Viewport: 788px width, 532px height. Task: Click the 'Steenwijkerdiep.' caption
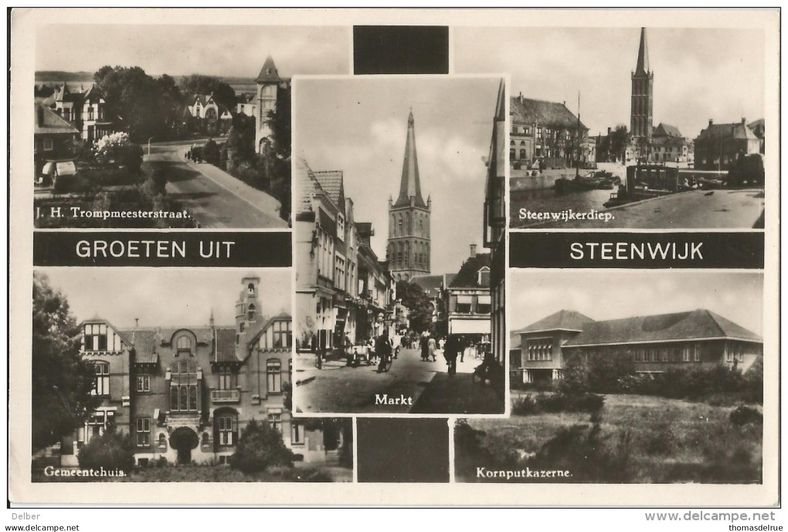coord(566,215)
